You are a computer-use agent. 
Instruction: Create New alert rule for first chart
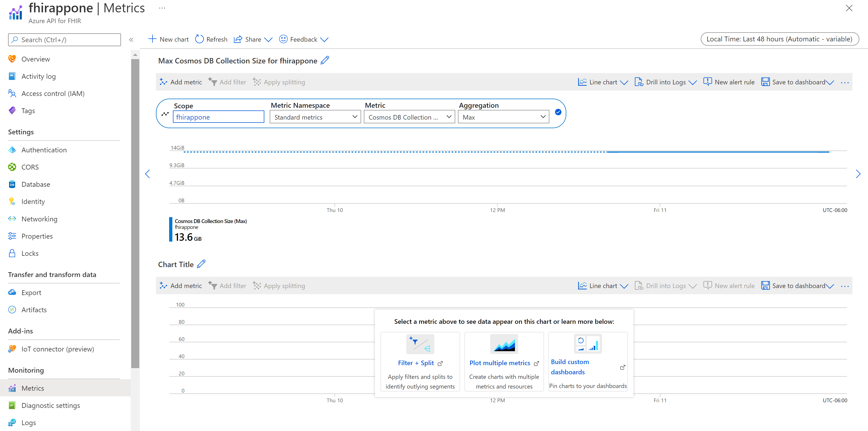pyautogui.click(x=729, y=82)
